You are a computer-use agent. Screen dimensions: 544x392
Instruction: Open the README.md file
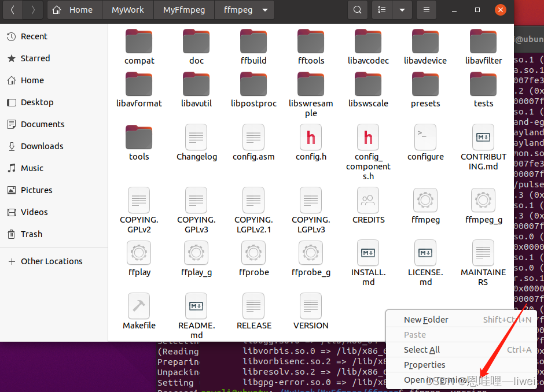196,306
